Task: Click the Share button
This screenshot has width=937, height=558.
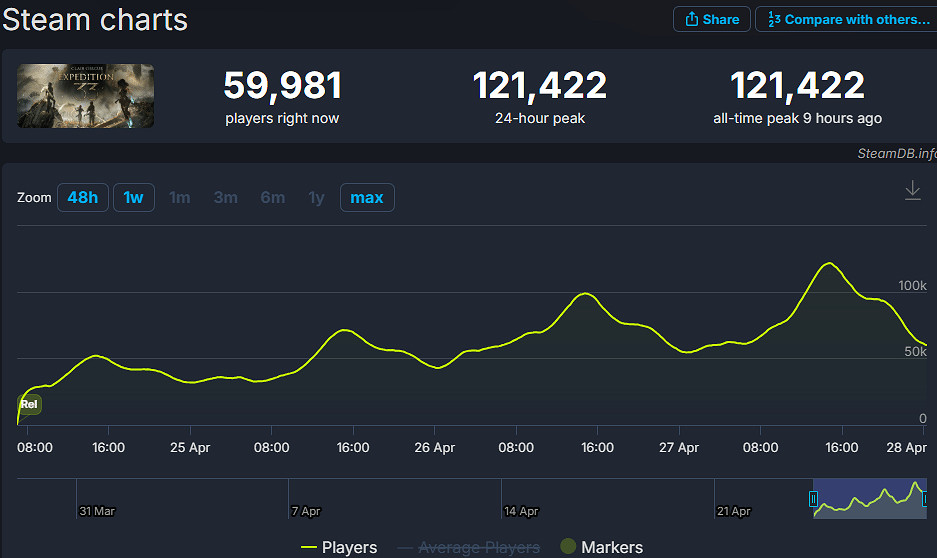Action: click(712, 19)
